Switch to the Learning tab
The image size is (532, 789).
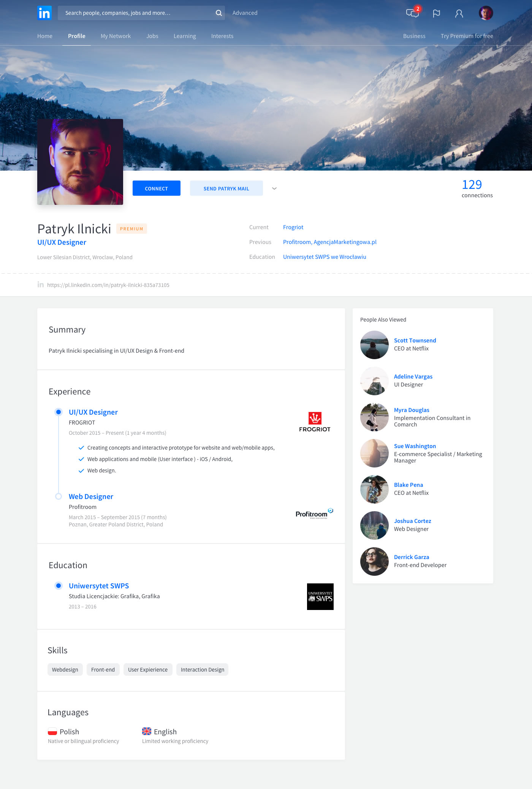185,36
